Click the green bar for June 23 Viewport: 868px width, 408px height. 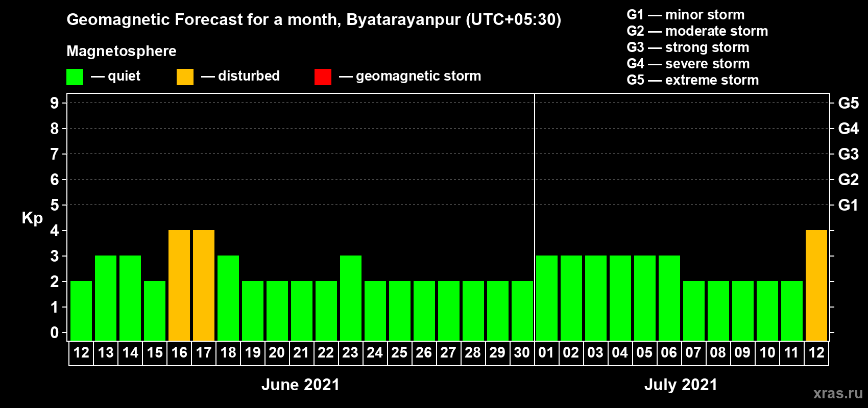pyautogui.click(x=351, y=298)
